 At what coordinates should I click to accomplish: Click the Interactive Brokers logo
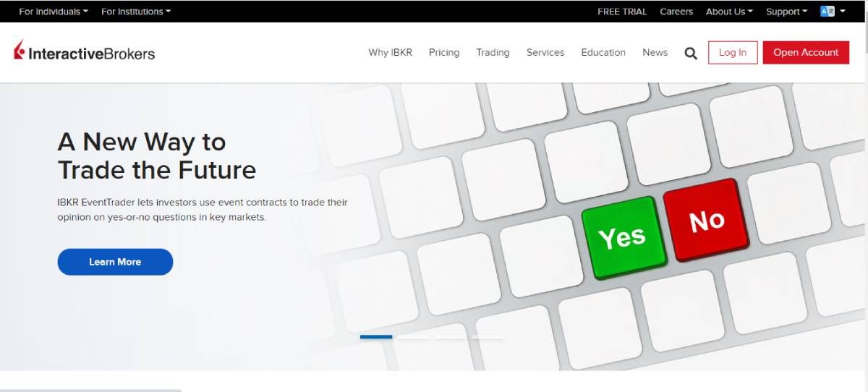84,52
